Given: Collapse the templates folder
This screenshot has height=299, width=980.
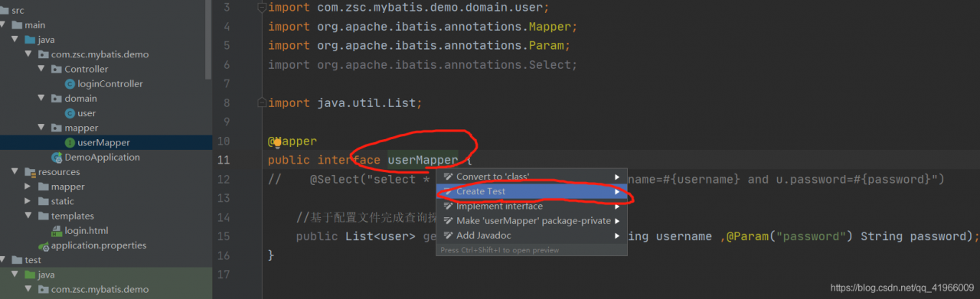Looking at the screenshot, I should [28, 216].
